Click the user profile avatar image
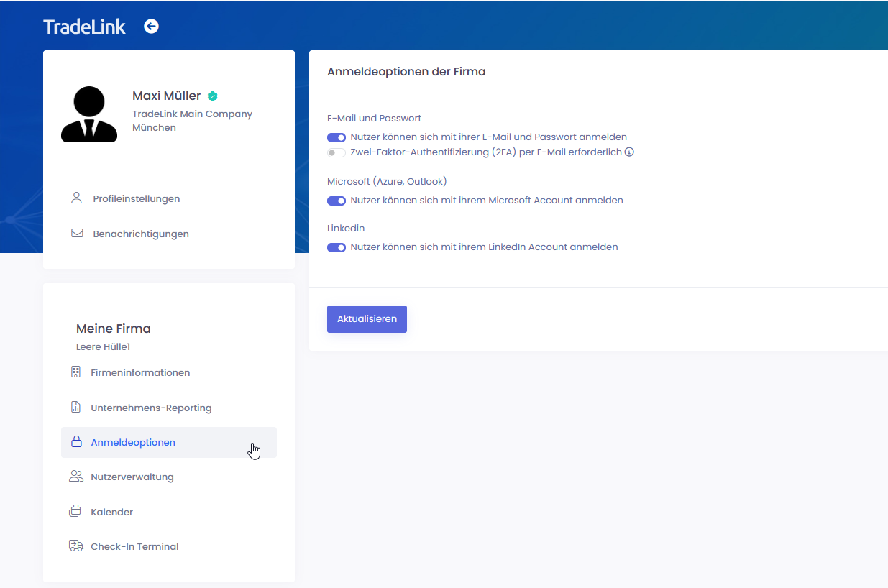 tap(89, 114)
